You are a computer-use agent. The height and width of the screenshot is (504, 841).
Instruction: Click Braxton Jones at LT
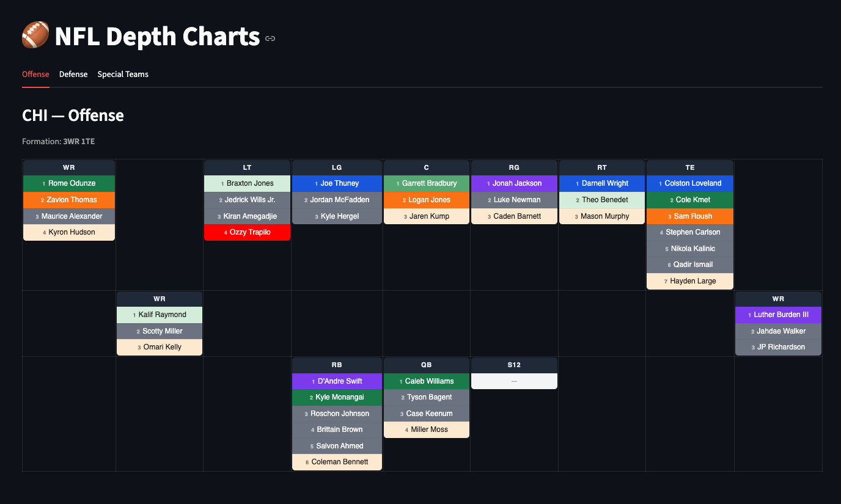click(x=247, y=183)
